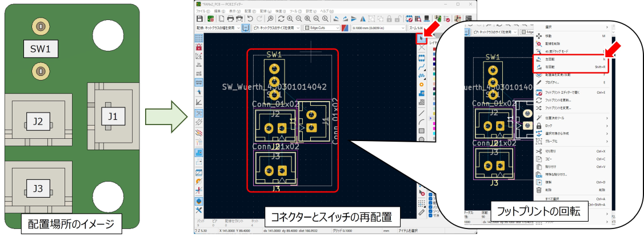Click the Undo arrow icon

(x=251, y=18)
